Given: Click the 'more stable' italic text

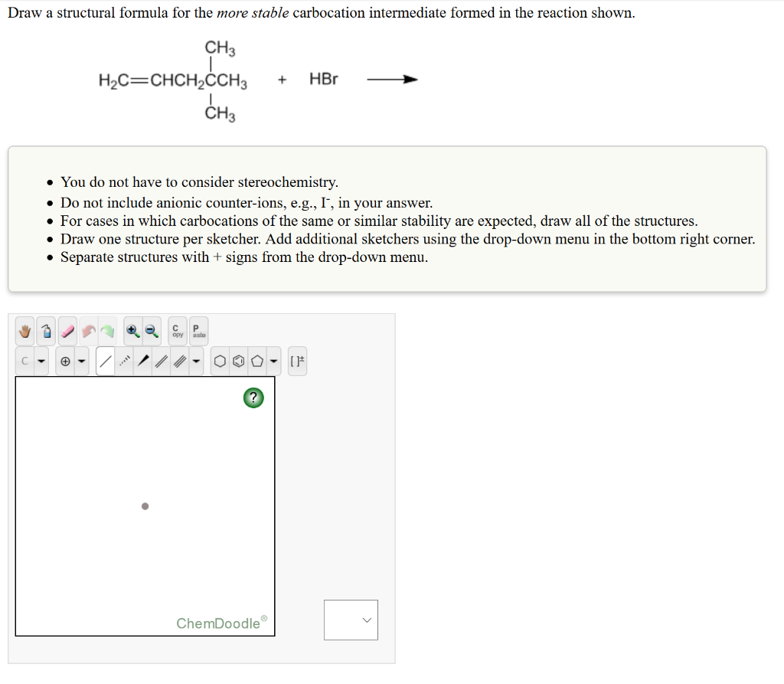Looking at the screenshot, I should pyautogui.click(x=253, y=12).
